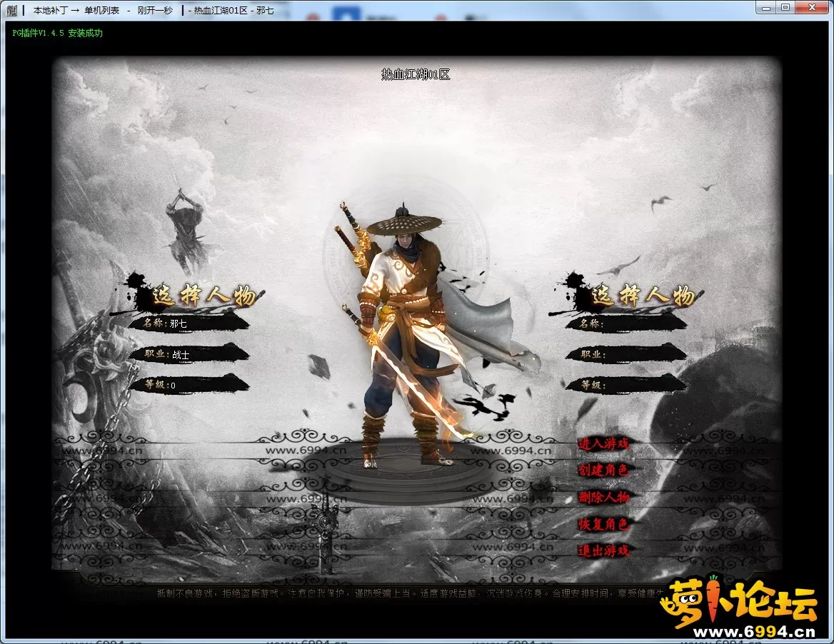Click the empty right 名称 slot field
This screenshot has height=644, width=834.
coord(626,323)
